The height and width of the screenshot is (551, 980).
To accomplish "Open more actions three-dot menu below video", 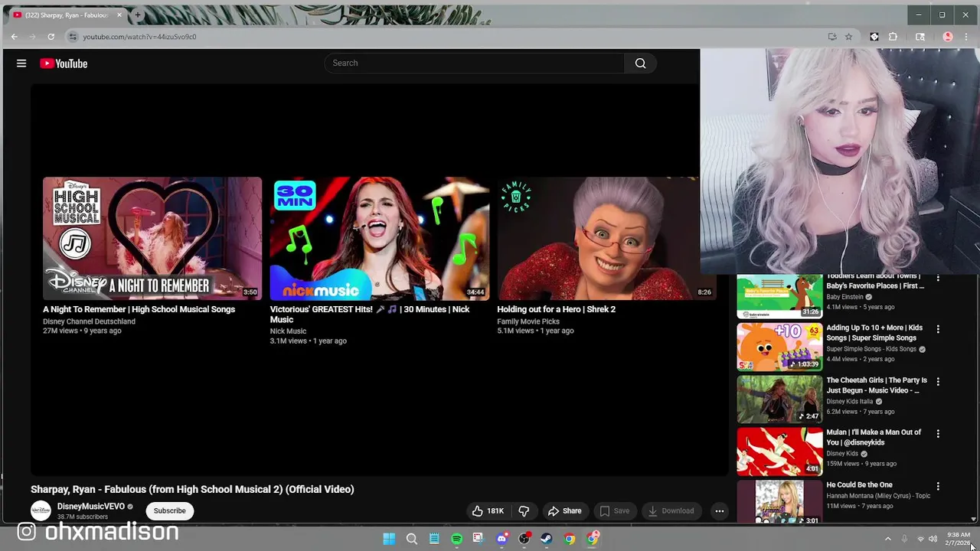I will [x=719, y=510].
